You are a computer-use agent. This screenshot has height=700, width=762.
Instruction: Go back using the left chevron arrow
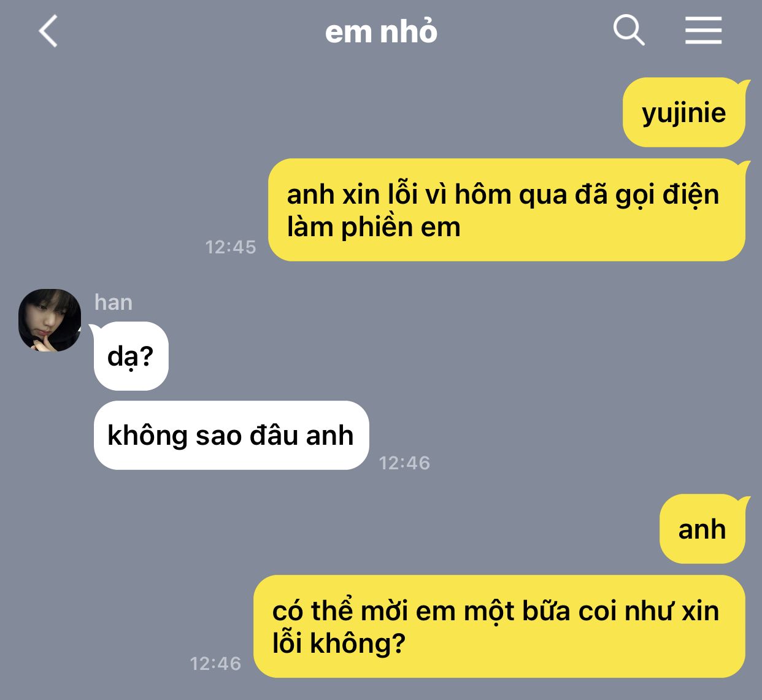(x=48, y=31)
